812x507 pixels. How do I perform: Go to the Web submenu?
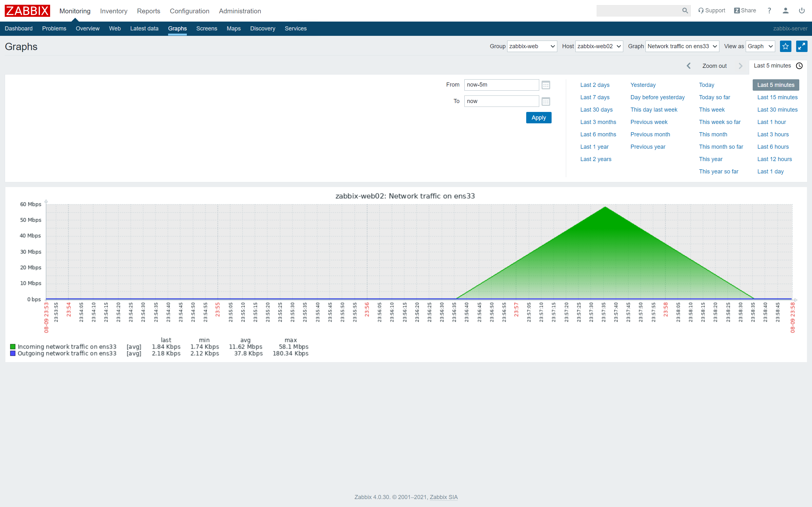coord(115,29)
